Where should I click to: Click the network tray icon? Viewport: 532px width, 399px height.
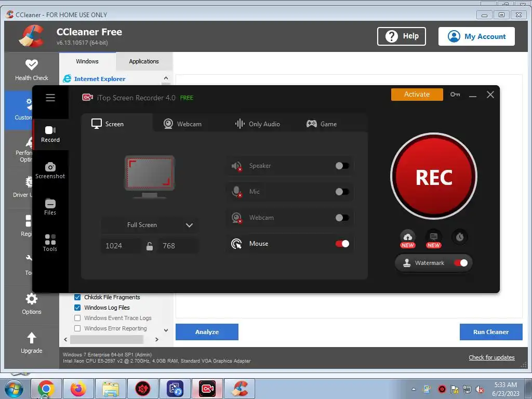467,389
